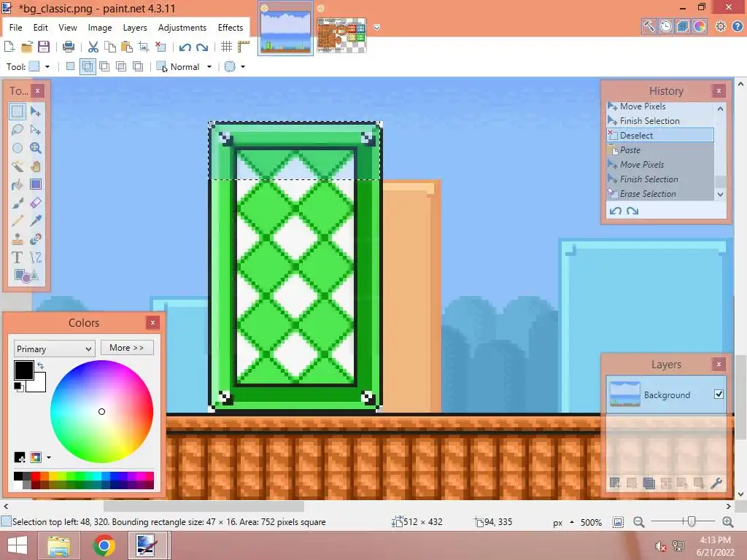Click the Paste clipboard toolbar icon
Screen dimensions: 747x560
click(127, 47)
